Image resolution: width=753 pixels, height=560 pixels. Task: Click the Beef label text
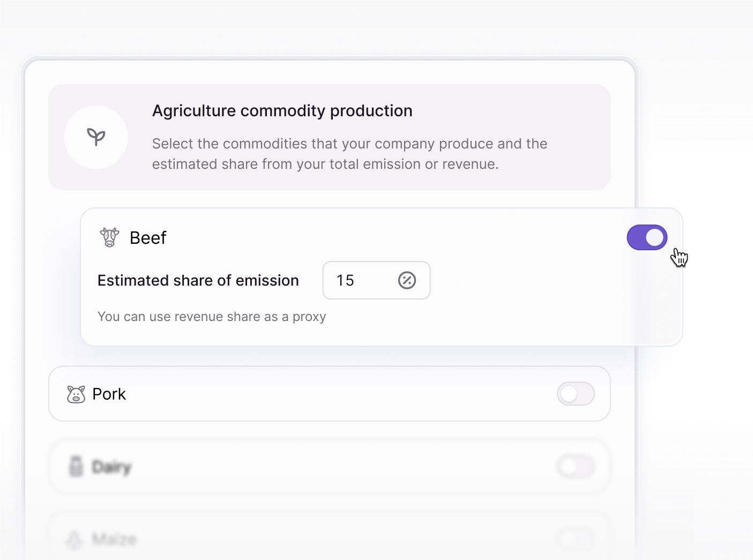point(148,237)
